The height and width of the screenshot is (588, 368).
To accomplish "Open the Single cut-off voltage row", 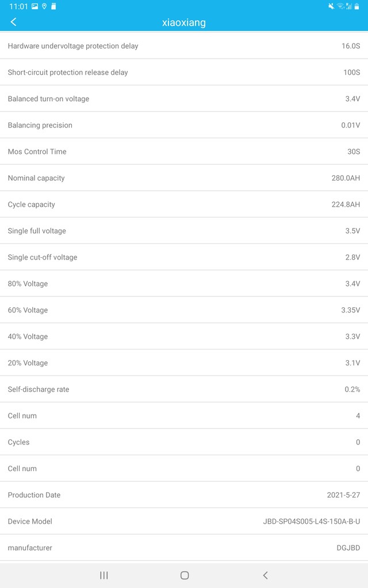I will [184, 257].
